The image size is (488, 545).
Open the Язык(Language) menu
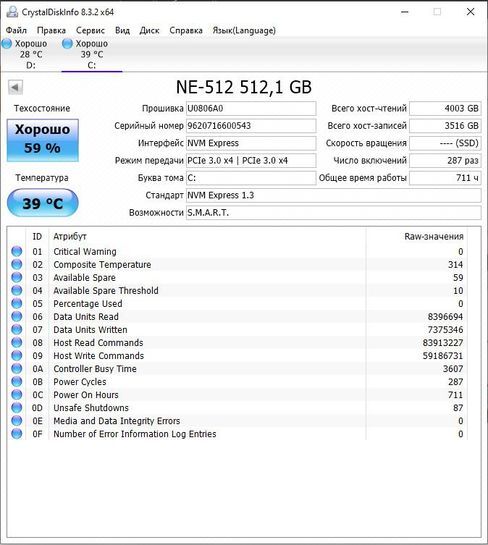point(244,31)
